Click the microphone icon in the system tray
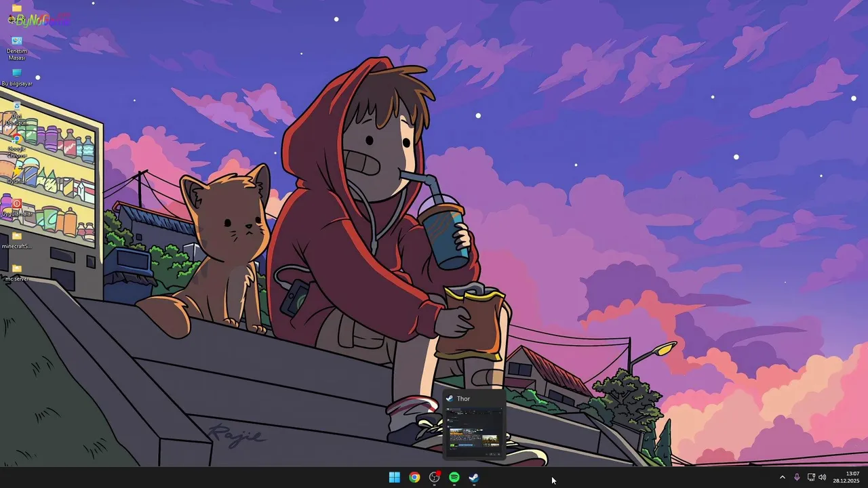Image resolution: width=868 pixels, height=488 pixels. (x=797, y=477)
